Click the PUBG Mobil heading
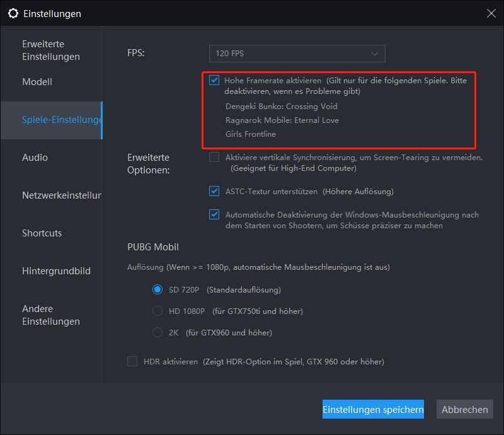This screenshot has width=504, height=435. coord(153,246)
